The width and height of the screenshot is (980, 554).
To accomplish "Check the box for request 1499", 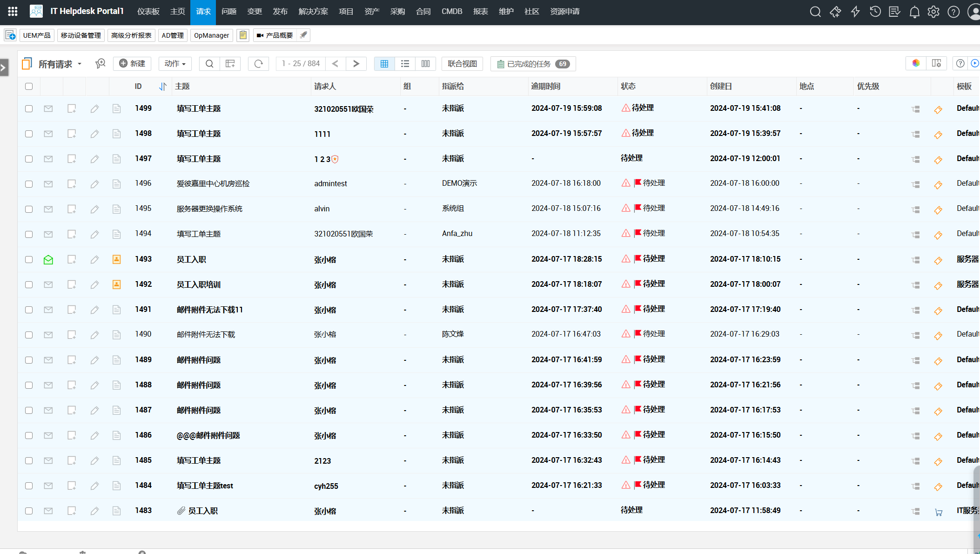I will click(x=29, y=108).
